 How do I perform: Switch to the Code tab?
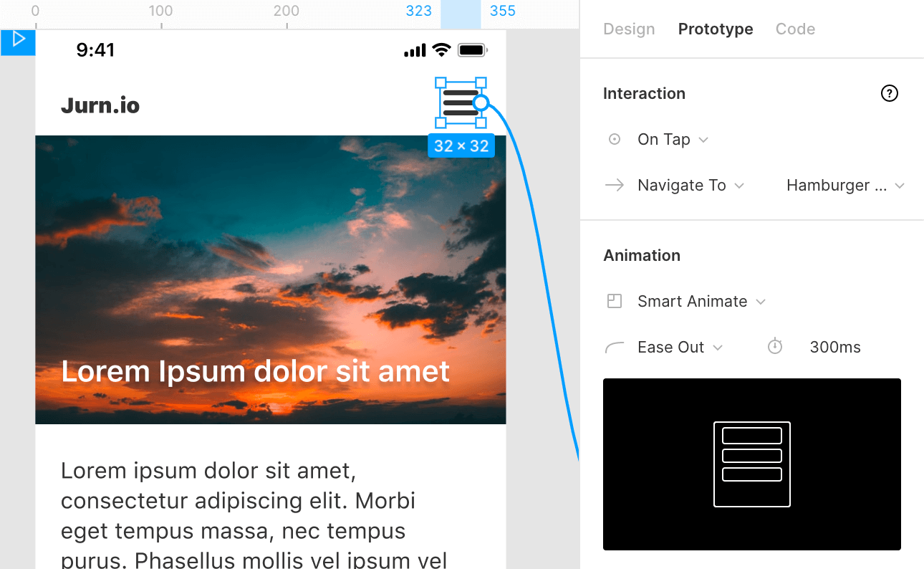(795, 29)
